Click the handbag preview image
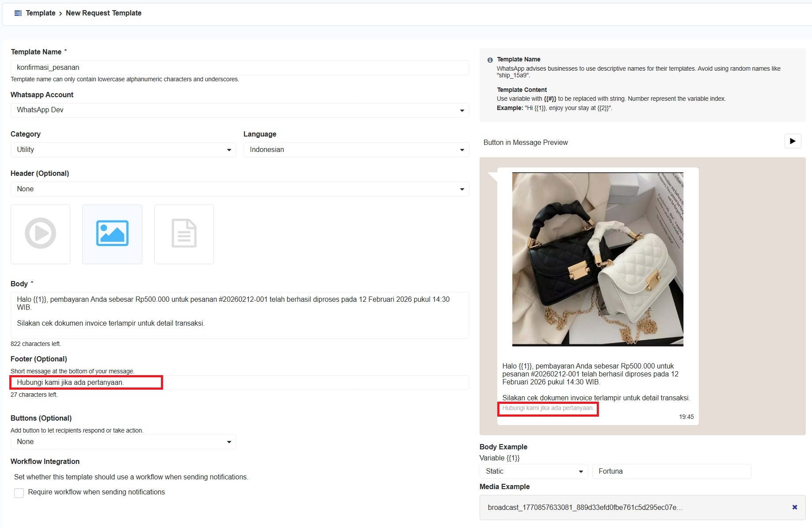The width and height of the screenshot is (812, 528). click(x=598, y=259)
